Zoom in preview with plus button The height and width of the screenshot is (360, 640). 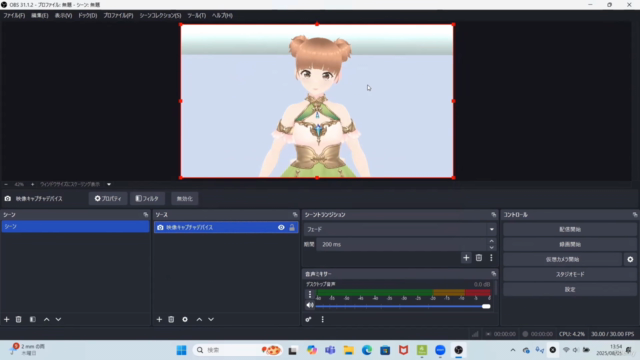pyautogui.click(x=33, y=184)
